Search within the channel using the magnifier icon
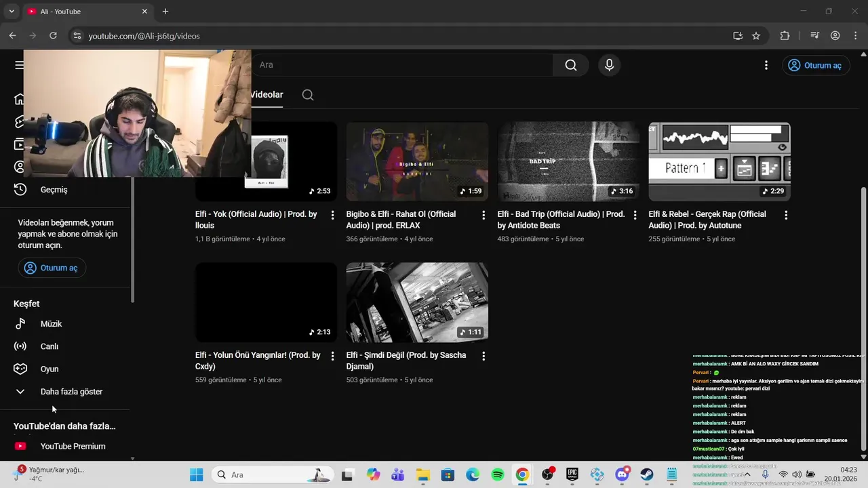Viewport: 868px width, 488px height. click(308, 95)
